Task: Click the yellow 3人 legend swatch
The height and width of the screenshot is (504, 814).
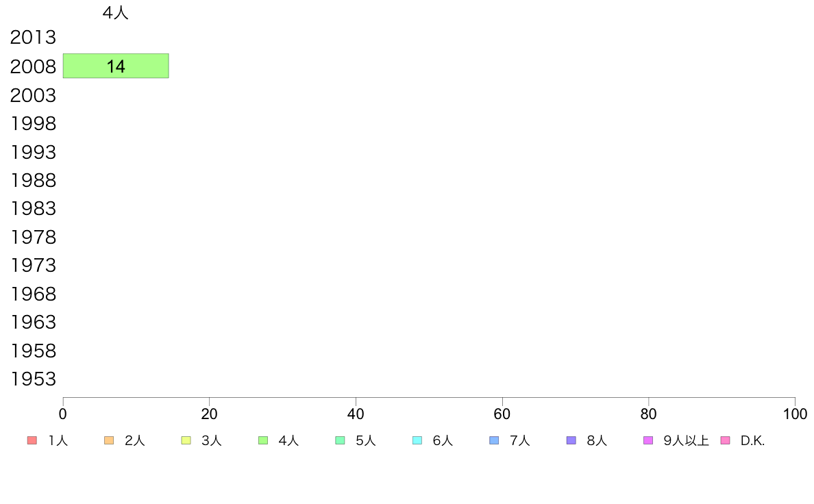Action: tap(186, 440)
